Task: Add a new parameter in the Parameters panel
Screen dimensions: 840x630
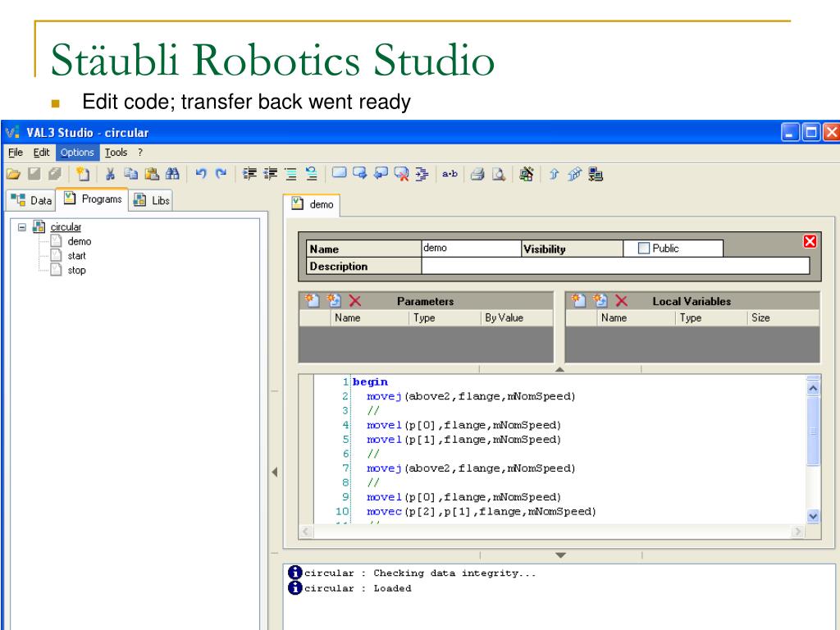Action: coord(312,300)
